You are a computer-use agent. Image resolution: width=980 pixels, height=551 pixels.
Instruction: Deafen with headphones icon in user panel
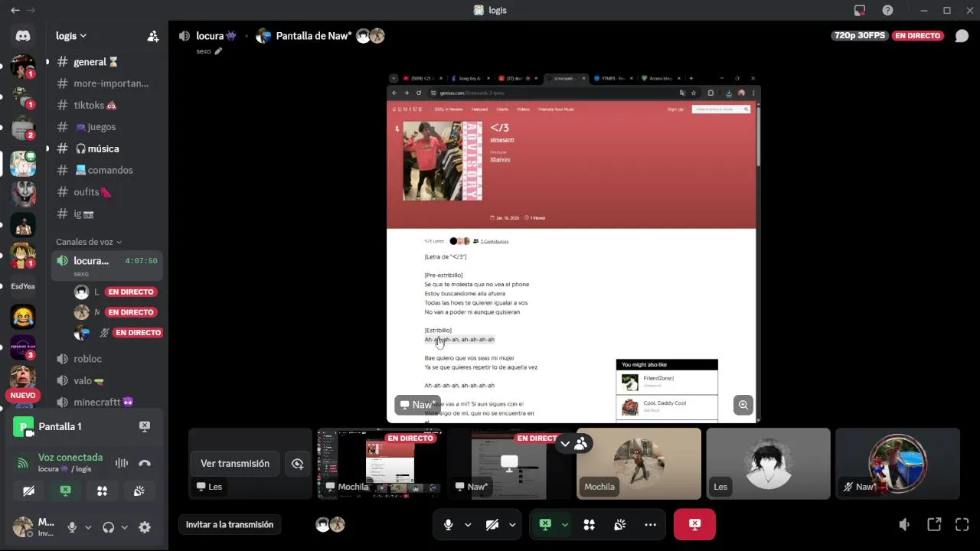click(108, 527)
